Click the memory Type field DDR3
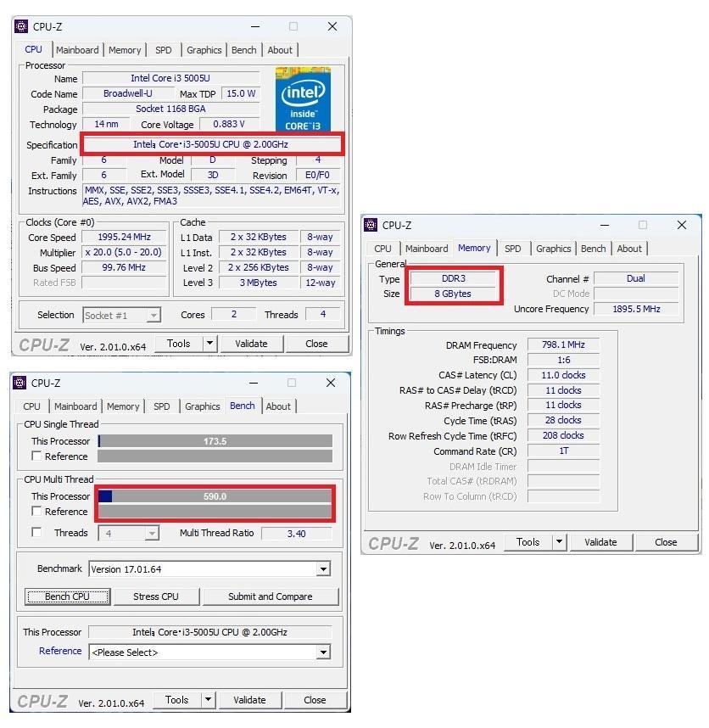709x728 pixels. (454, 278)
